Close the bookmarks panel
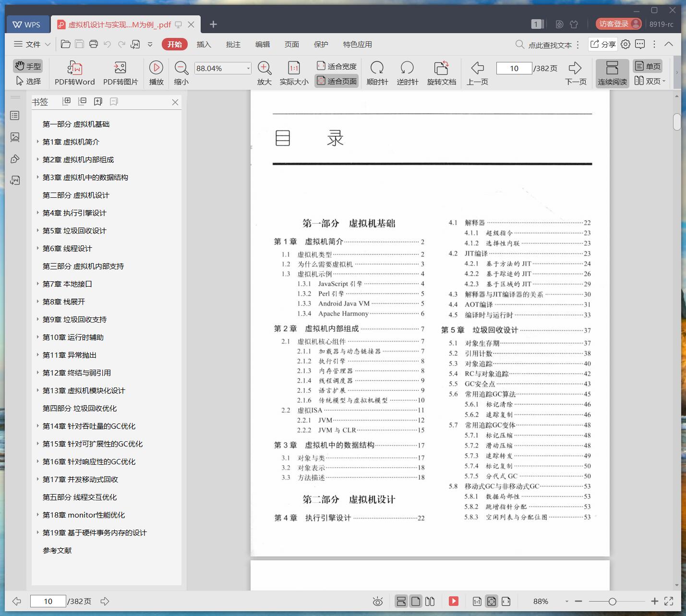Image resolution: width=686 pixels, height=616 pixels. 175,102
